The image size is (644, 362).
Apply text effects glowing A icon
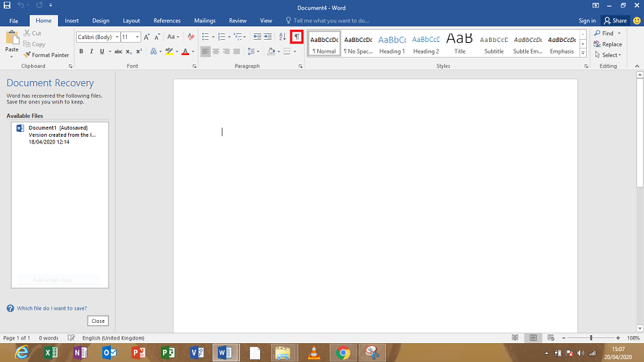[153, 51]
